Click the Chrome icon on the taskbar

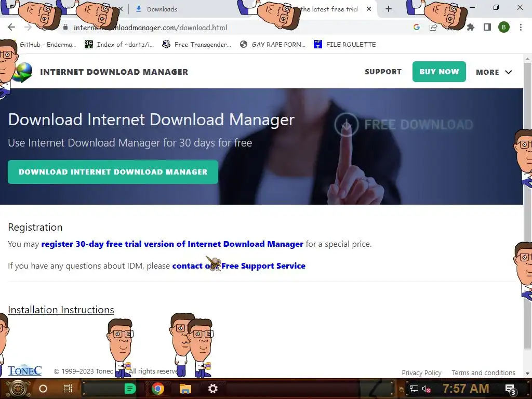click(158, 389)
